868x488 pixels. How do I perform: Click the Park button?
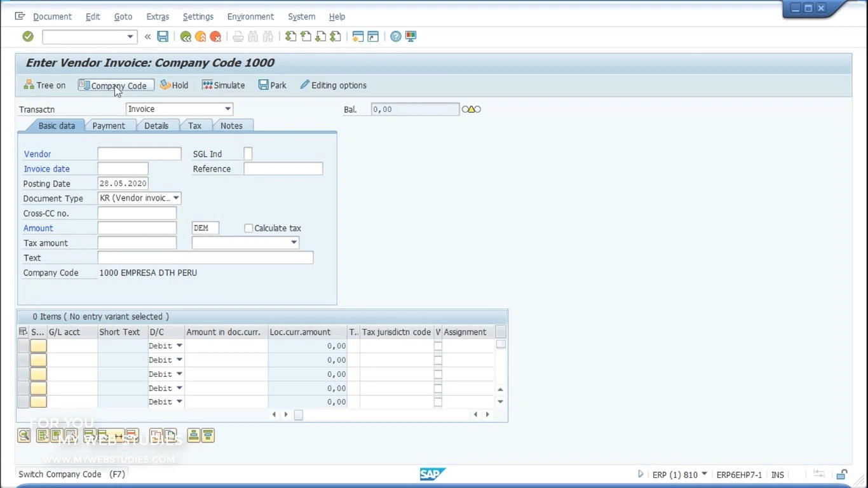(x=272, y=85)
